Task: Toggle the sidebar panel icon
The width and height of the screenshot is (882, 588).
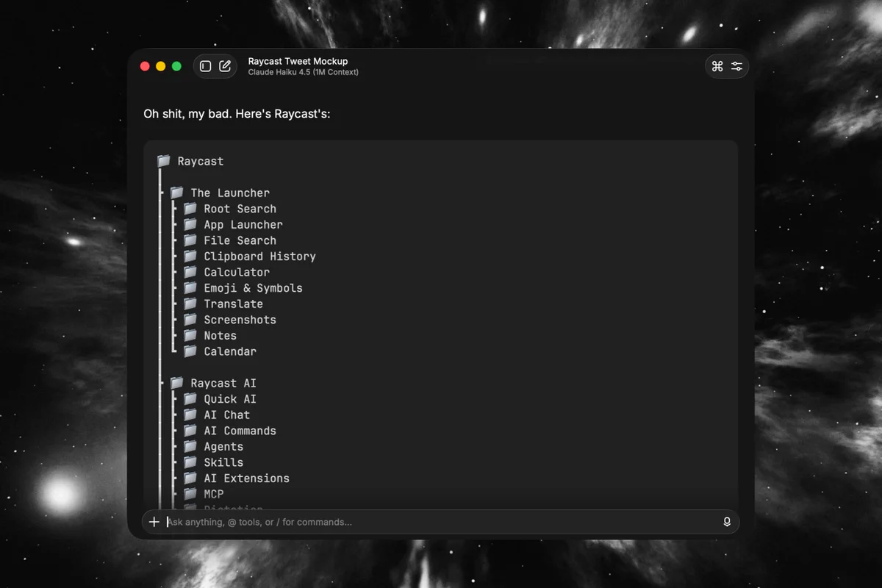Action: pos(206,66)
